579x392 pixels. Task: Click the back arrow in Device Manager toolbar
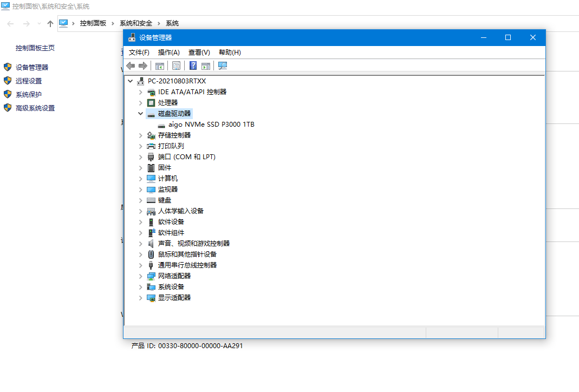pos(131,66)
